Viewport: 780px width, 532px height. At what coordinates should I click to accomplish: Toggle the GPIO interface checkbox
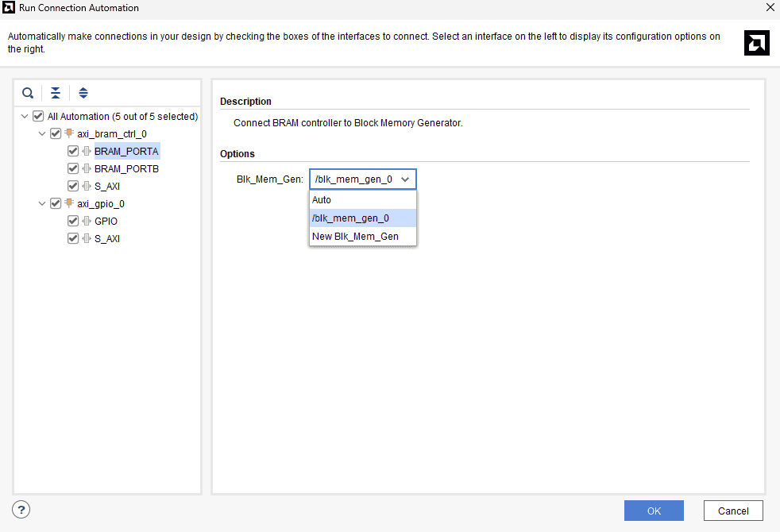click(x=73, y=222)
